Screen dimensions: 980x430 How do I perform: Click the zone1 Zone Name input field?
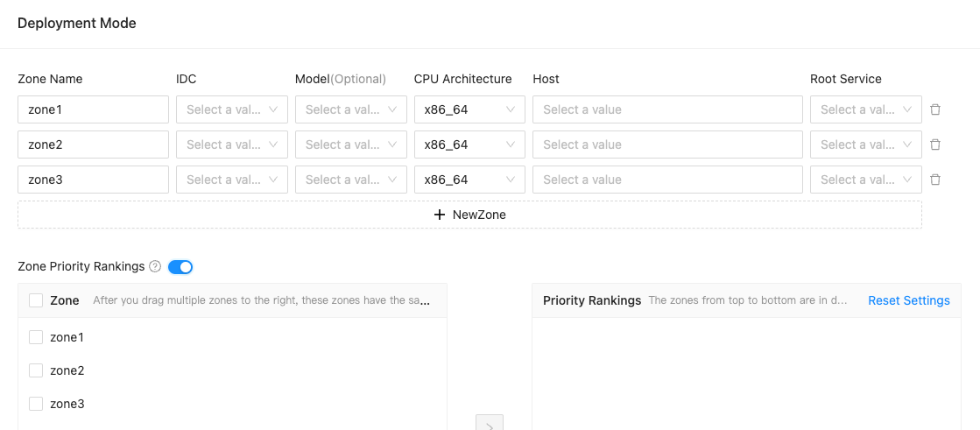pyautogui.click(x=93, y=109)
